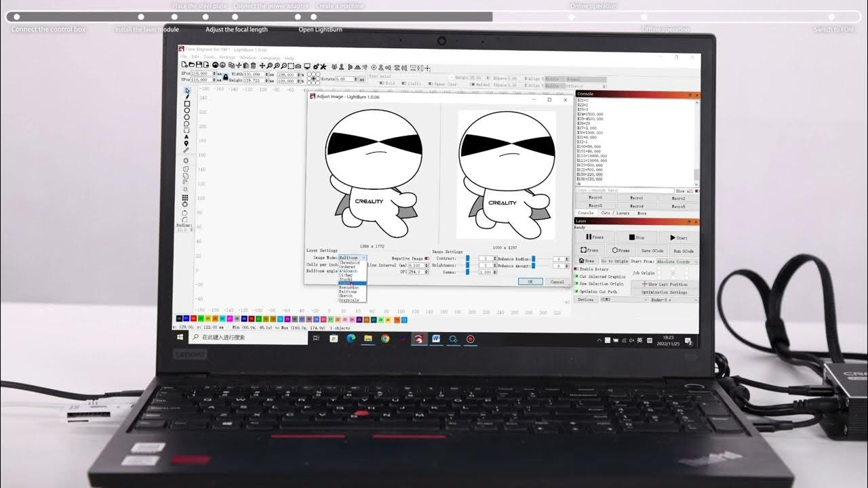Screen dimensions: 868x488
Task: Open Device Settings wrench-and-screwdriver icon
Action: [x=323, y=66]
